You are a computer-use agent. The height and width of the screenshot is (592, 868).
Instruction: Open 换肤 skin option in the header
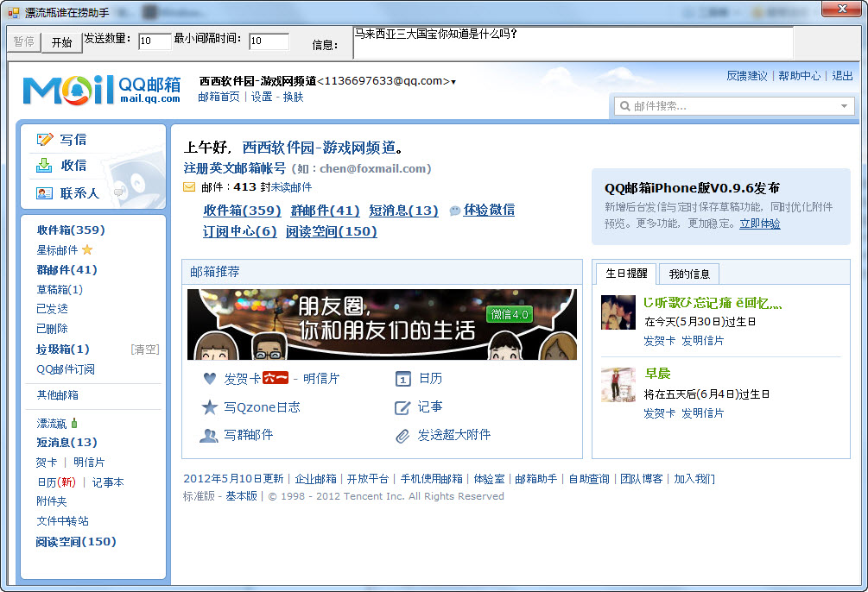(294, 97)
